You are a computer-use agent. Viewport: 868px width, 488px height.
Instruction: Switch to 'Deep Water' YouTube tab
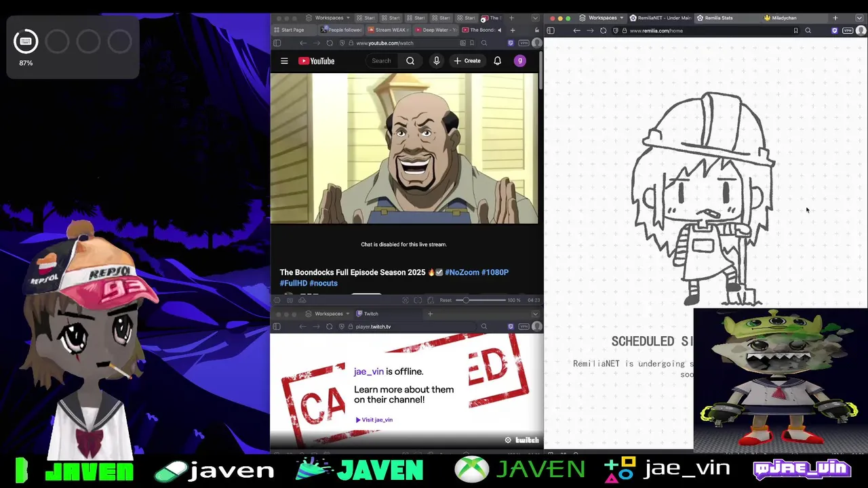pos(435,30)
